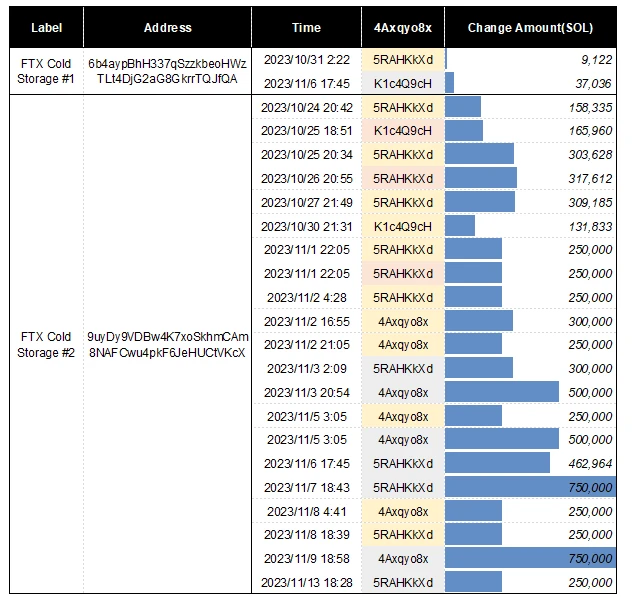
Task: Select the 4Axqyo8x cell in the 2023/11/9 18:58 row
Action: 402,559
